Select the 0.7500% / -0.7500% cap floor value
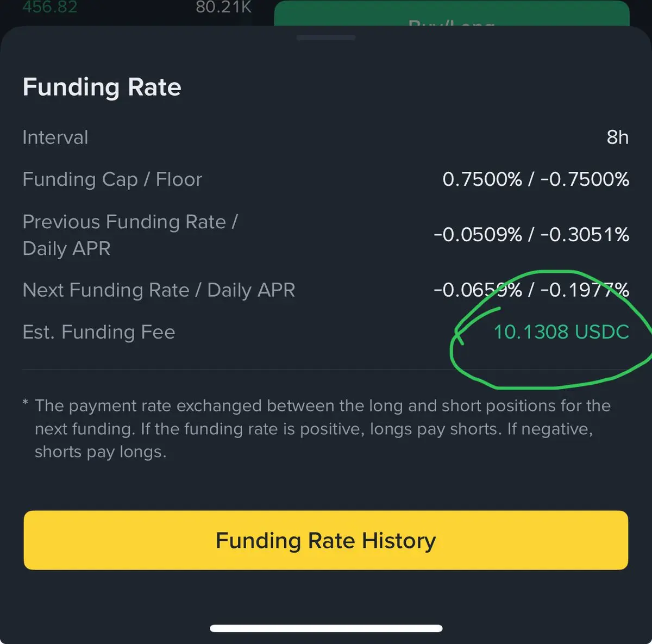Viewport: 652px width, 644px height. pyautogui.click(x=536, y=179)
